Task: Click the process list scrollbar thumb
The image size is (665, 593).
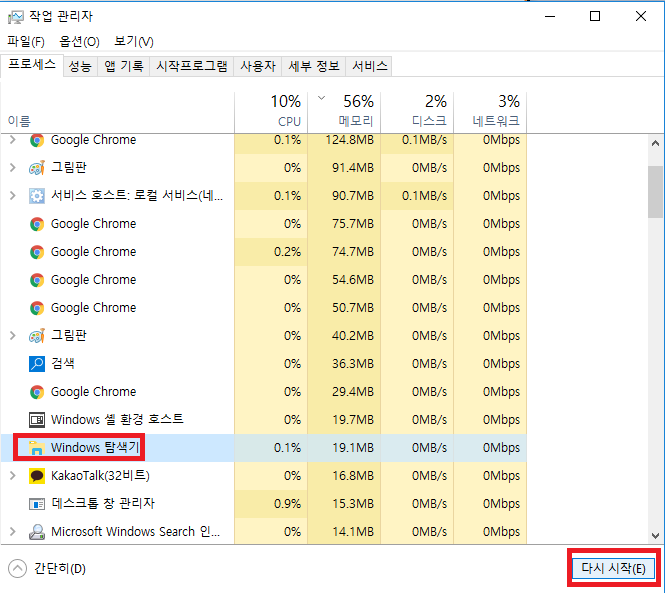Action: coord(656,192)
